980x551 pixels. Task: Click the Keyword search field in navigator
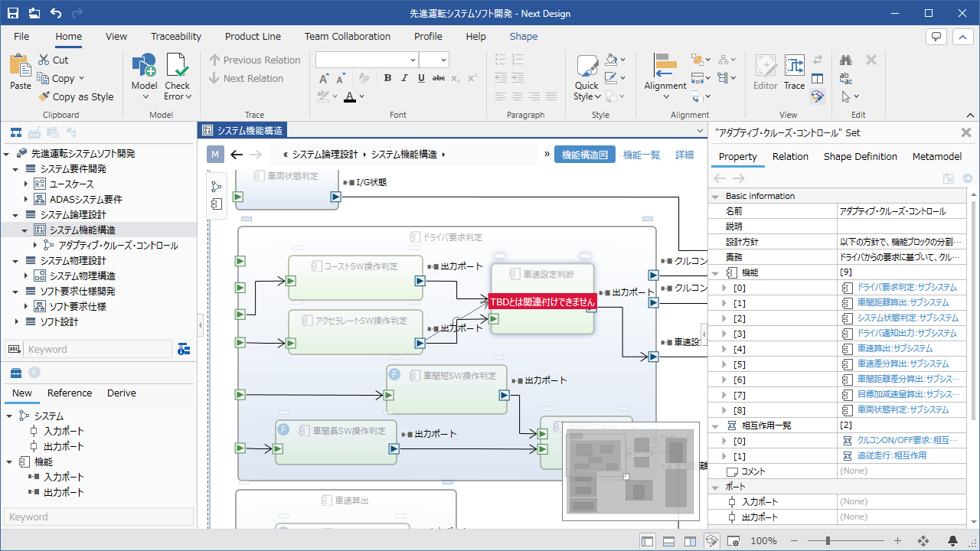(98, 349)
